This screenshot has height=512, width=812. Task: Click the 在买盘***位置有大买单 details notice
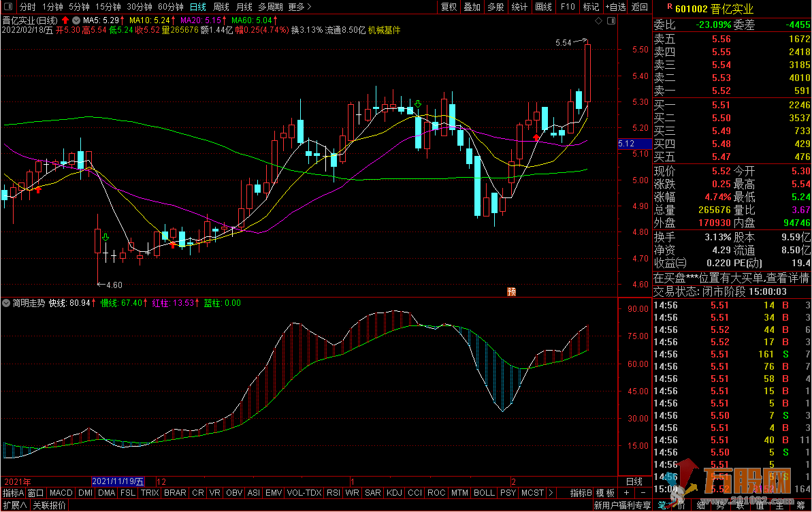point(731,278)
